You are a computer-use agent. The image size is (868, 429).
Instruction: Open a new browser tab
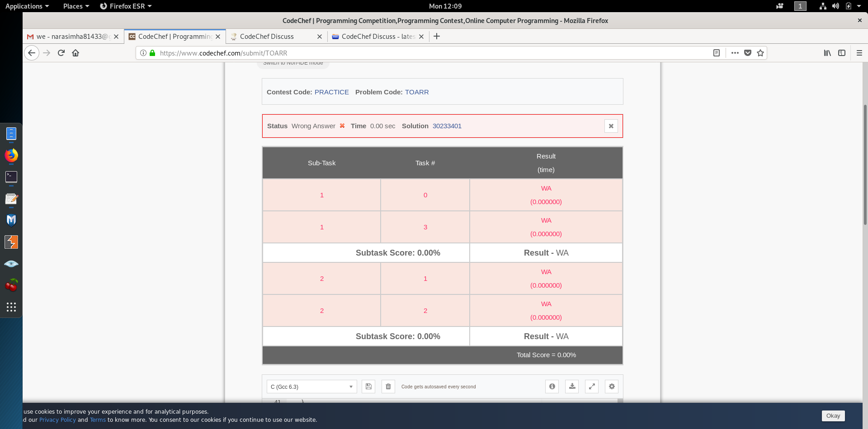click(437, 36)
